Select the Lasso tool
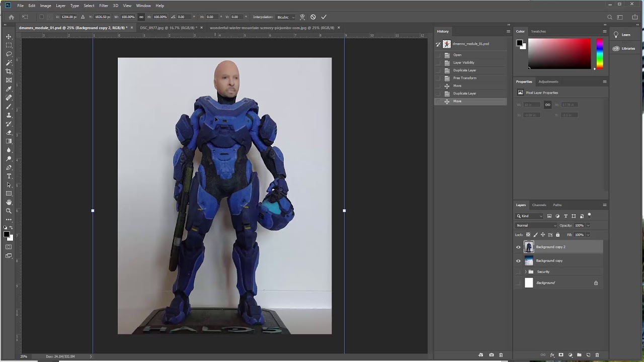 point(9,54)
